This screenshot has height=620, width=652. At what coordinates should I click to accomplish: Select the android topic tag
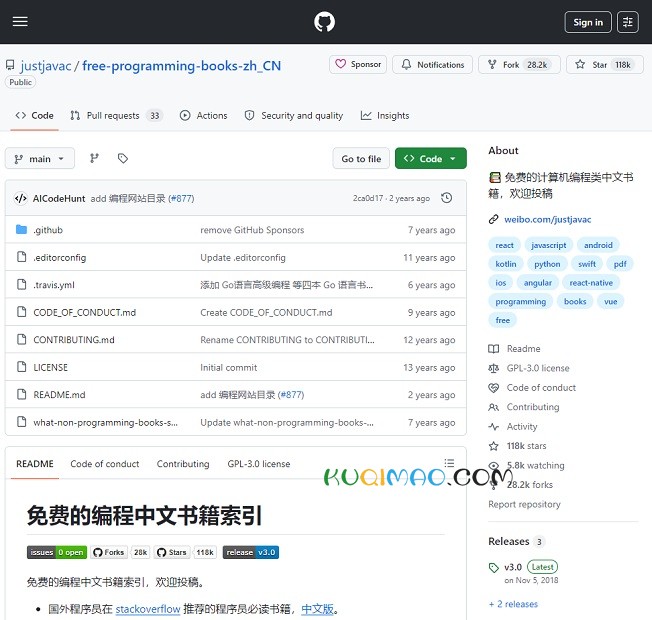click(598, 245)
